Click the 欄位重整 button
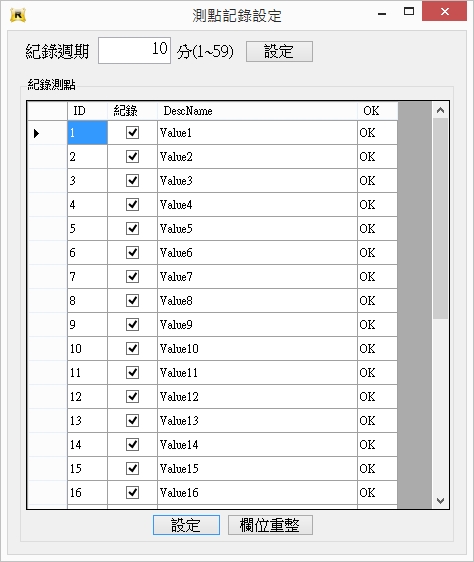 [x=270, y=525]
